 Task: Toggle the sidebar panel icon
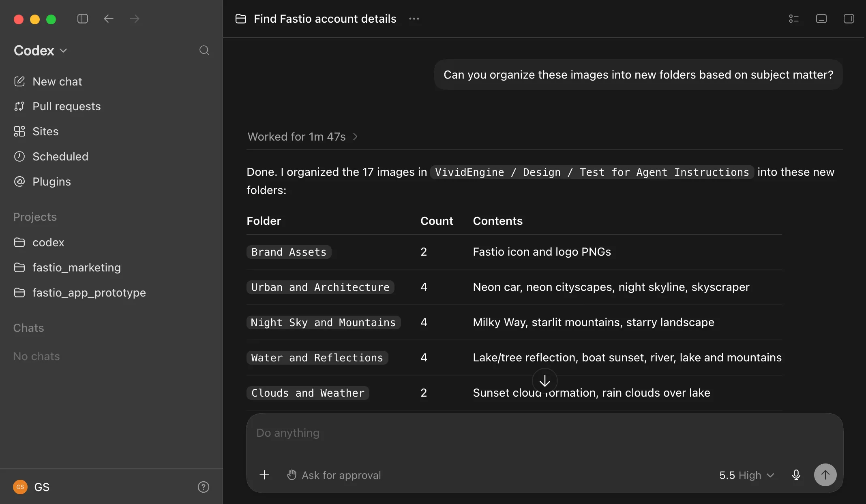pos(83,19)
